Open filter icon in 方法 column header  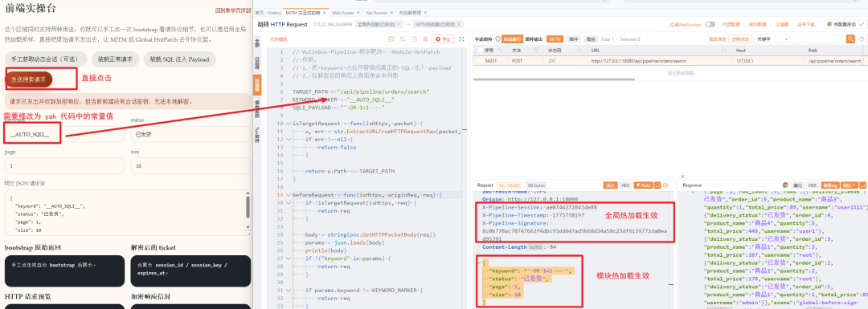536,50
